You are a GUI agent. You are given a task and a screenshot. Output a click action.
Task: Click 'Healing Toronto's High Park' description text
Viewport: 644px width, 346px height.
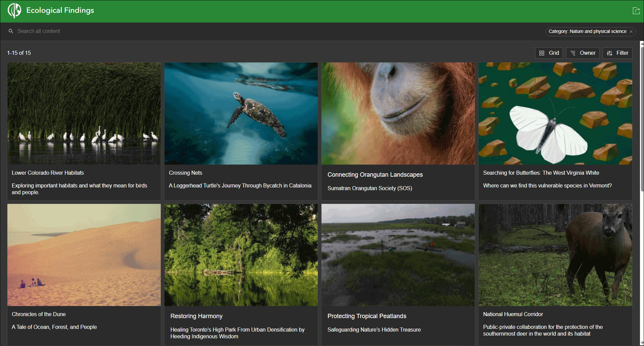(x=237, y=333)
